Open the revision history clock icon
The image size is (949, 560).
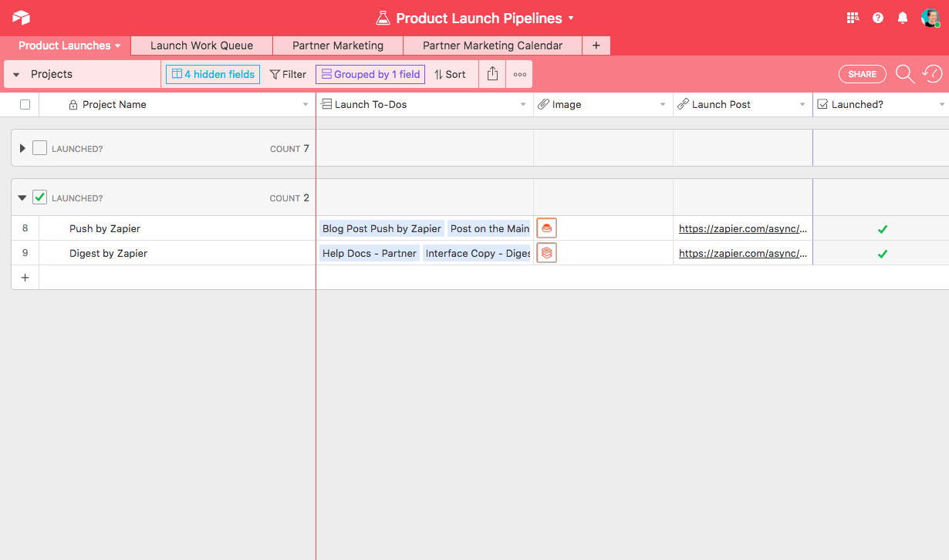click(x=932, y=74)
